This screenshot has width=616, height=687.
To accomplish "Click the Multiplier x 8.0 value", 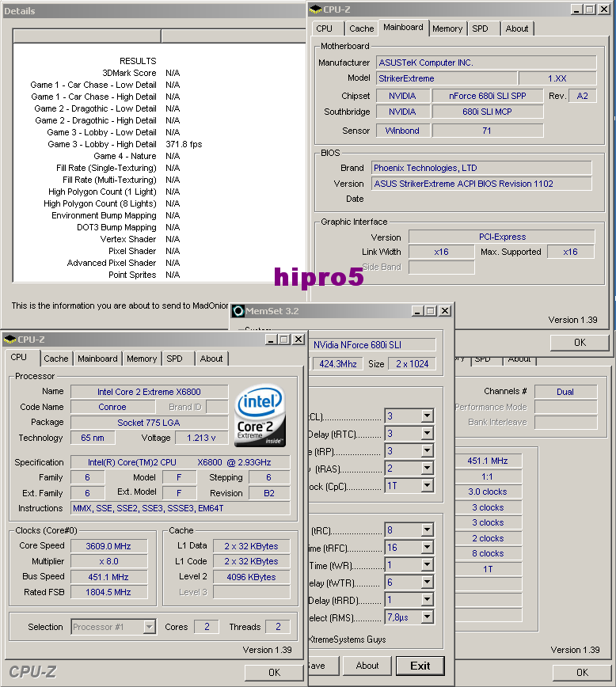I will 108,561.
